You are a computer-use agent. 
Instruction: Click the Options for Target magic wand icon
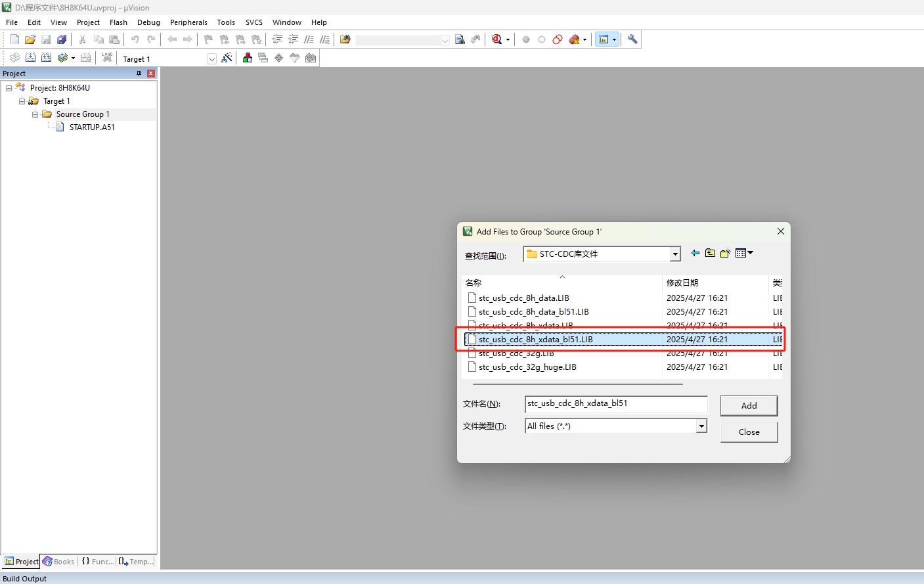tap(227, 58)
